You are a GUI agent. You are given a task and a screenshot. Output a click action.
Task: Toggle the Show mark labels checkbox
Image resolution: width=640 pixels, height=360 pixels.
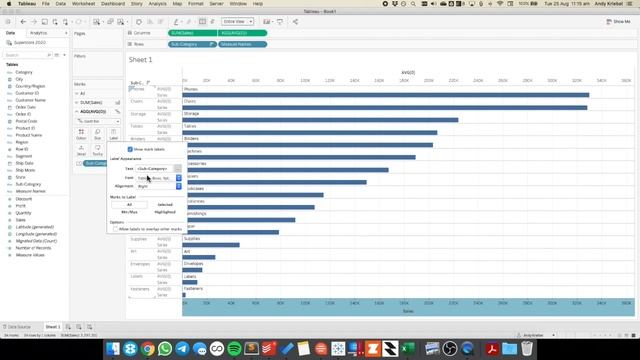[130, 149]
